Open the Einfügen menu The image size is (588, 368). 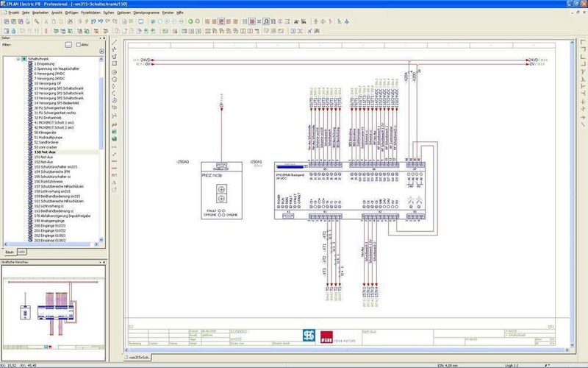[71, 13]
